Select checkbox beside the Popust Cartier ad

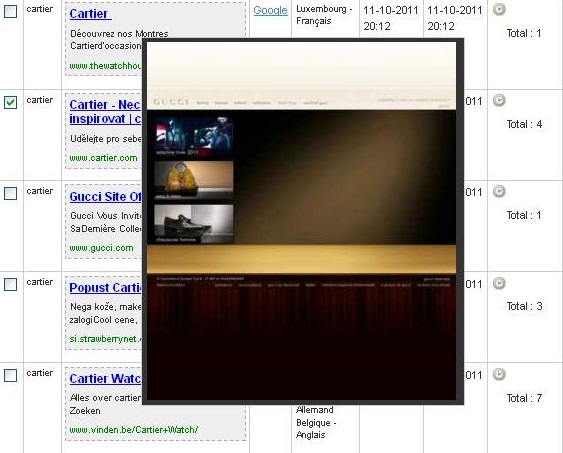[x=10, y=284]
